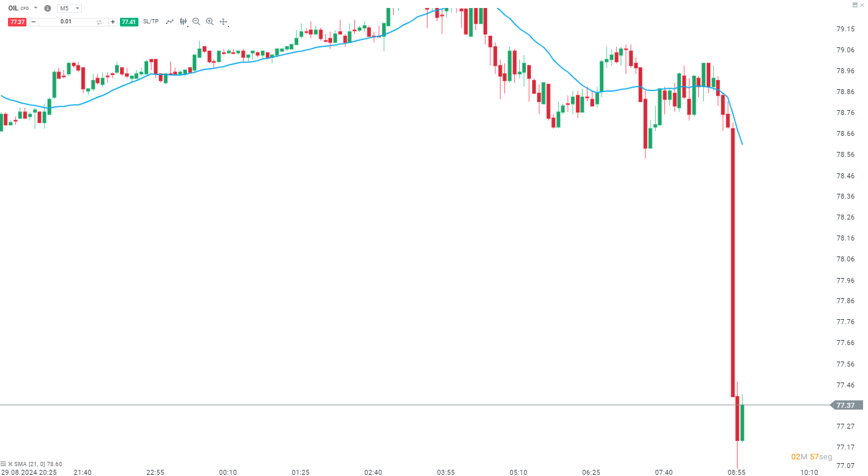
Task: Click the 77.37 current price label
Action: pos(846,405)
